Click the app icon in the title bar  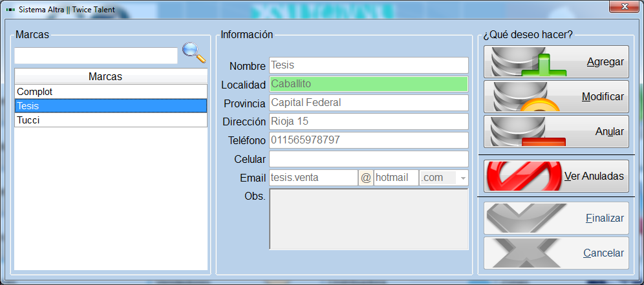tap(10, 10)
